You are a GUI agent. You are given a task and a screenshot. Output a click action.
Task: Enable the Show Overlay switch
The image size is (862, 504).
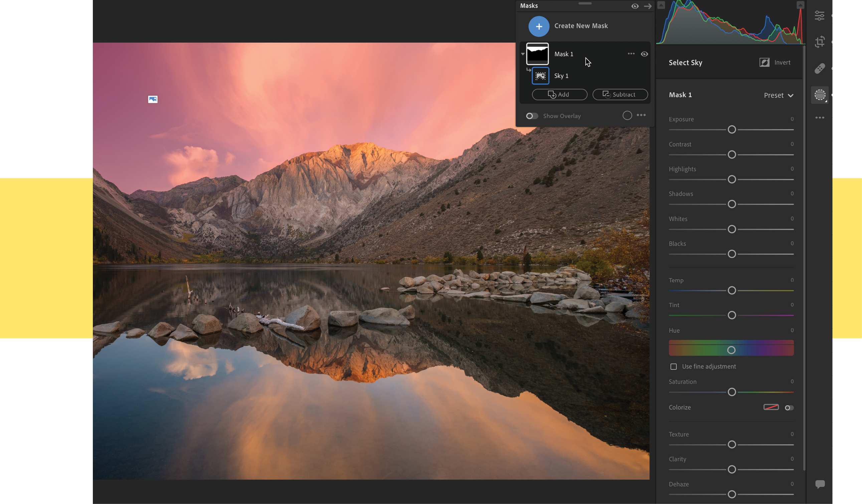point(532,116)
